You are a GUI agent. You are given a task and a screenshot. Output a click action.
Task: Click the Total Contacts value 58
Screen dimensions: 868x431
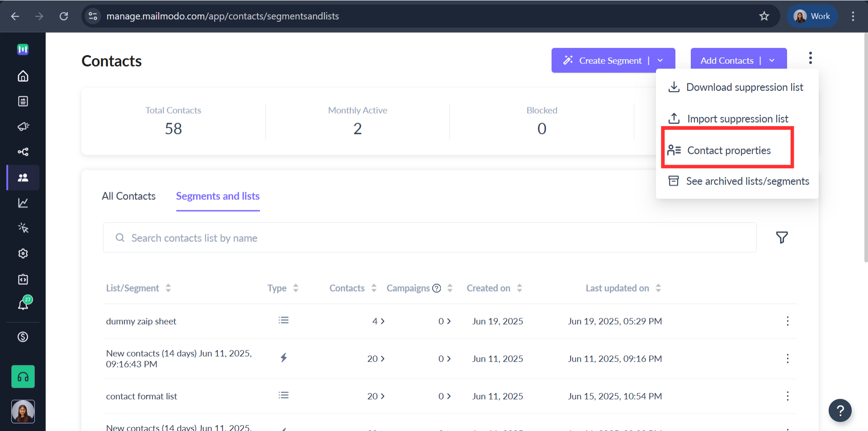[174, 129]
